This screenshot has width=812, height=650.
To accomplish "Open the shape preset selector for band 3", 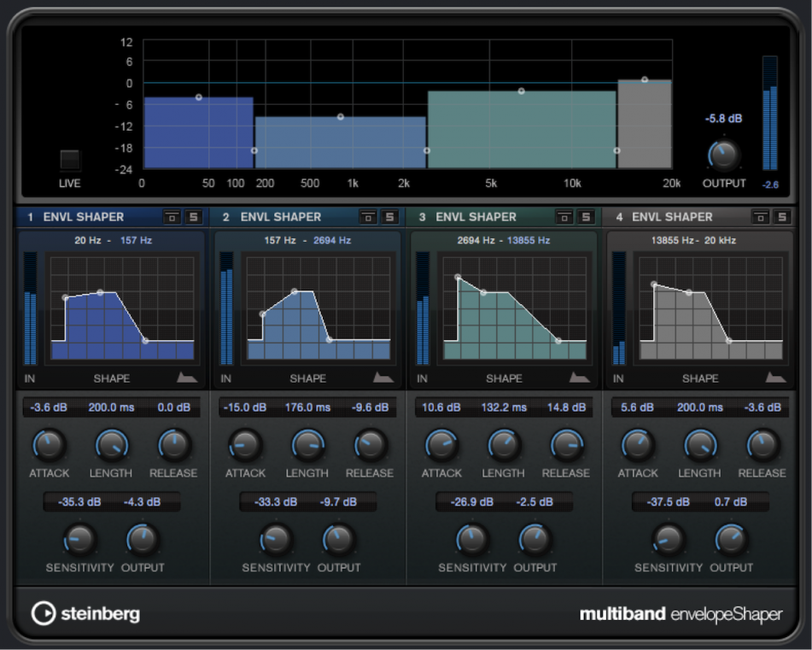I will click(580, 376).
